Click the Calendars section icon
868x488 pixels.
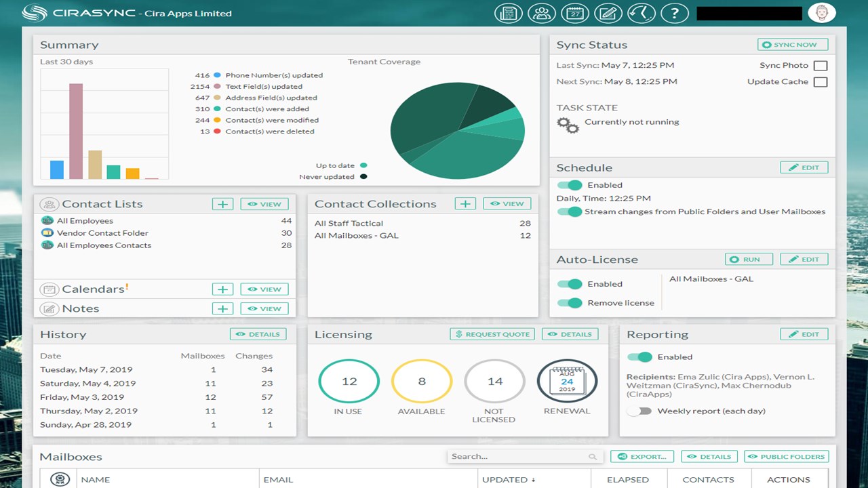(49, 289)
